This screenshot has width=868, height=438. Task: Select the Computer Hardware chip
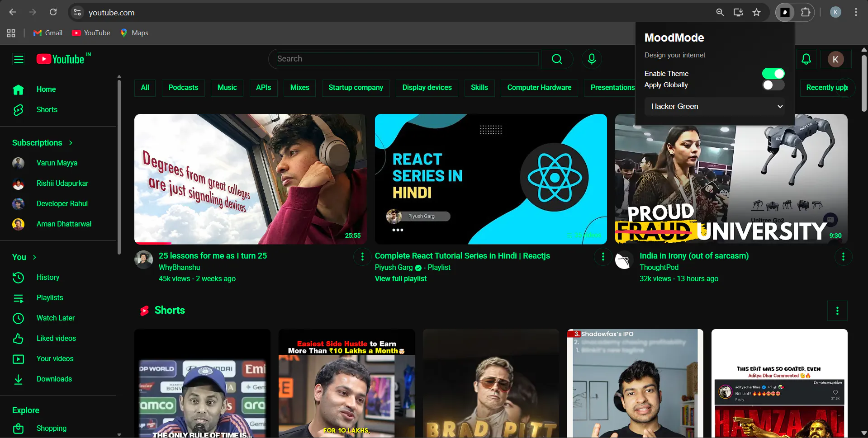(x=539, y=88)
